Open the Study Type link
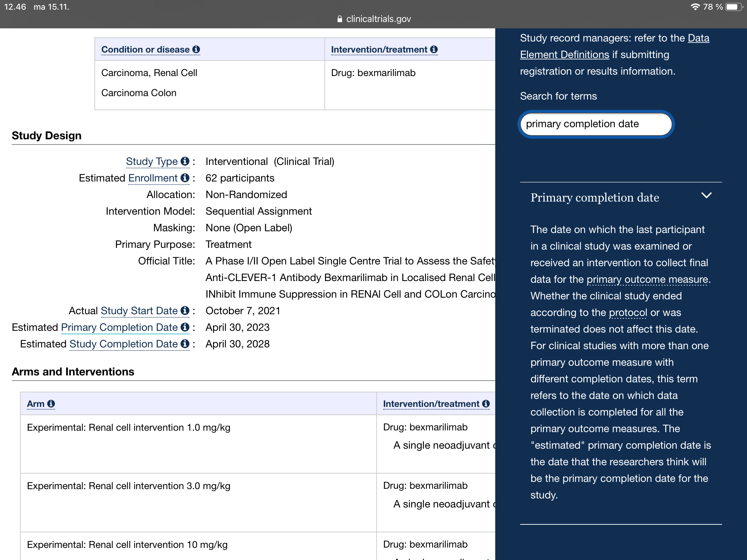 [x=151, y=161]
